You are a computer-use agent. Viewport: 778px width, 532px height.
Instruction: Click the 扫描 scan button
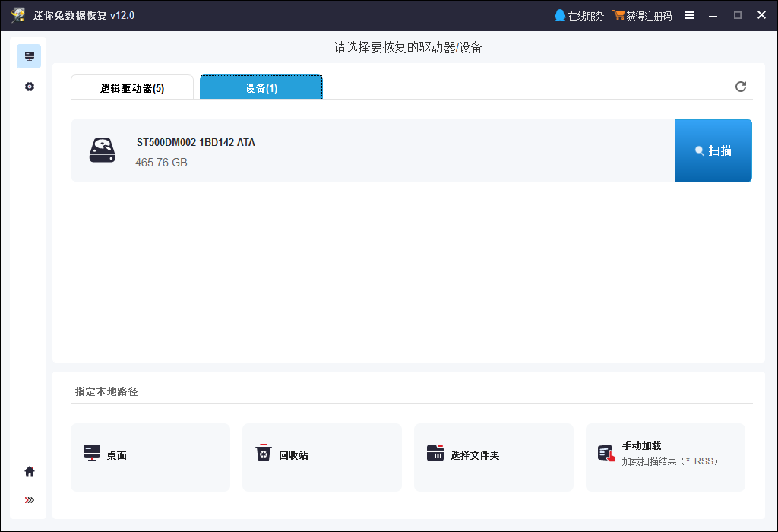click(x=713, y=150)
